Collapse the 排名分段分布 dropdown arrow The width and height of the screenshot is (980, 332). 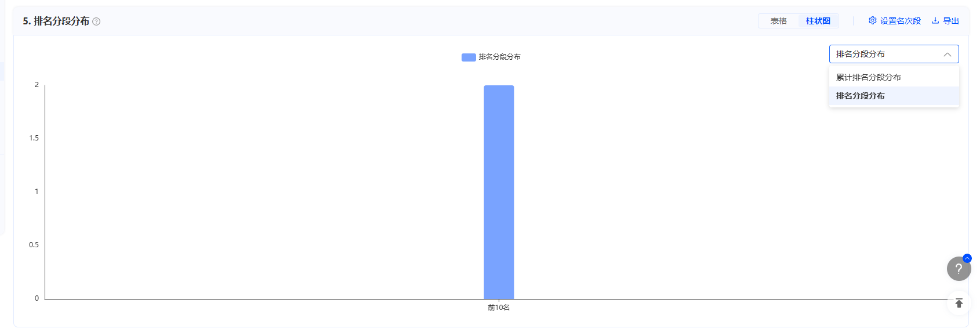pos(947,55)
